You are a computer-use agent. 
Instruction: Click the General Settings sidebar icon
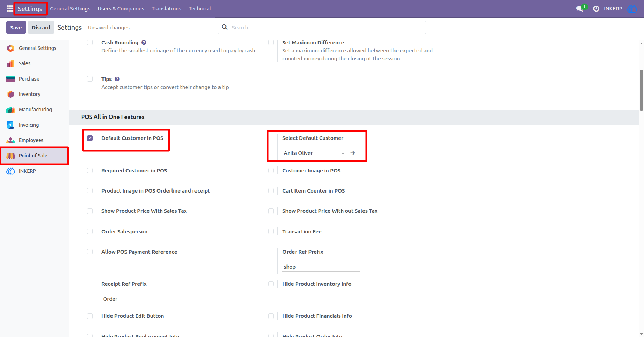pos(11,48)
